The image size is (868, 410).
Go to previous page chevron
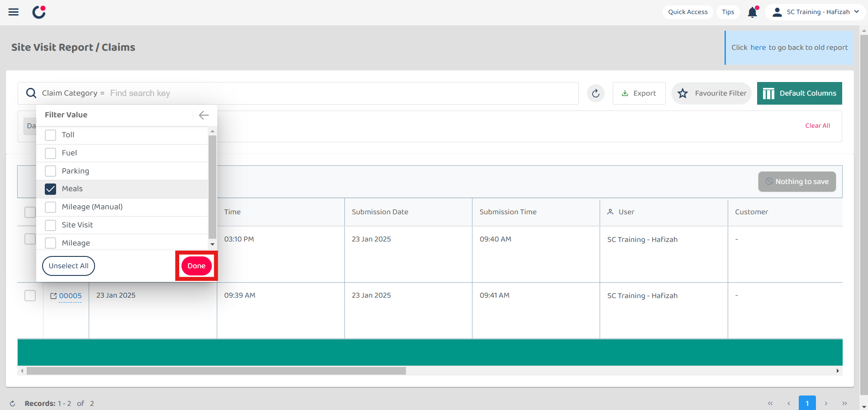pyautogui.click(x=789, y=403)
